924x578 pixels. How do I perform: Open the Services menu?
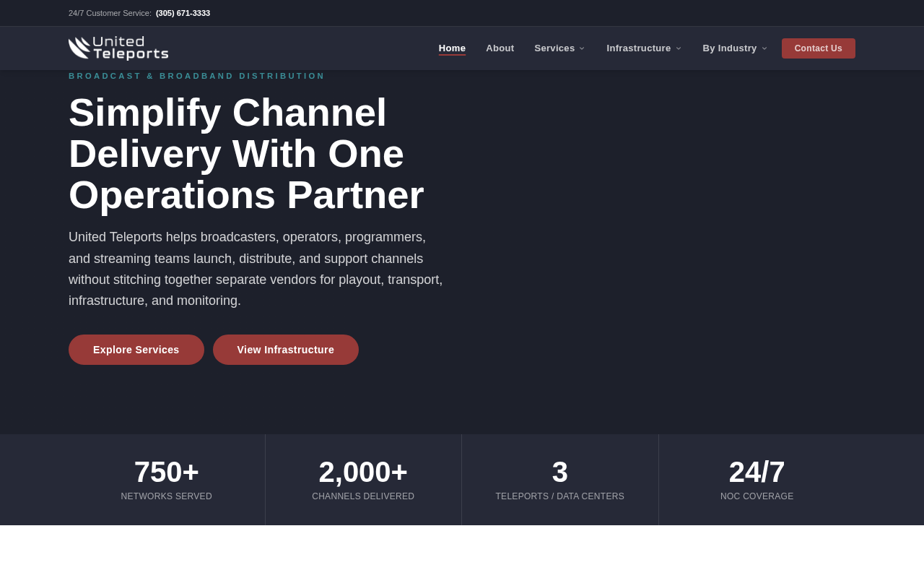coord(554,48)
